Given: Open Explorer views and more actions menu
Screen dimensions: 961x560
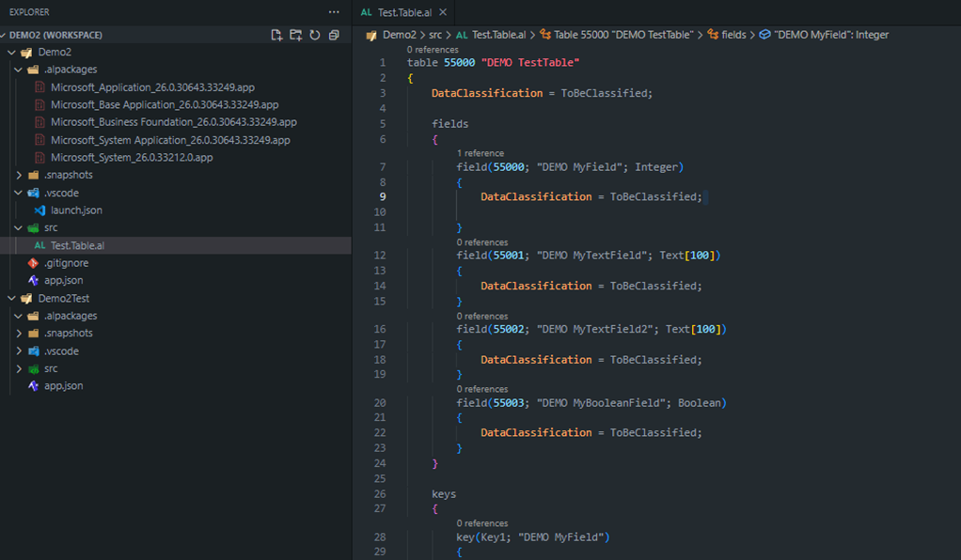Looking at the screenshot, I should coord(334,11).
